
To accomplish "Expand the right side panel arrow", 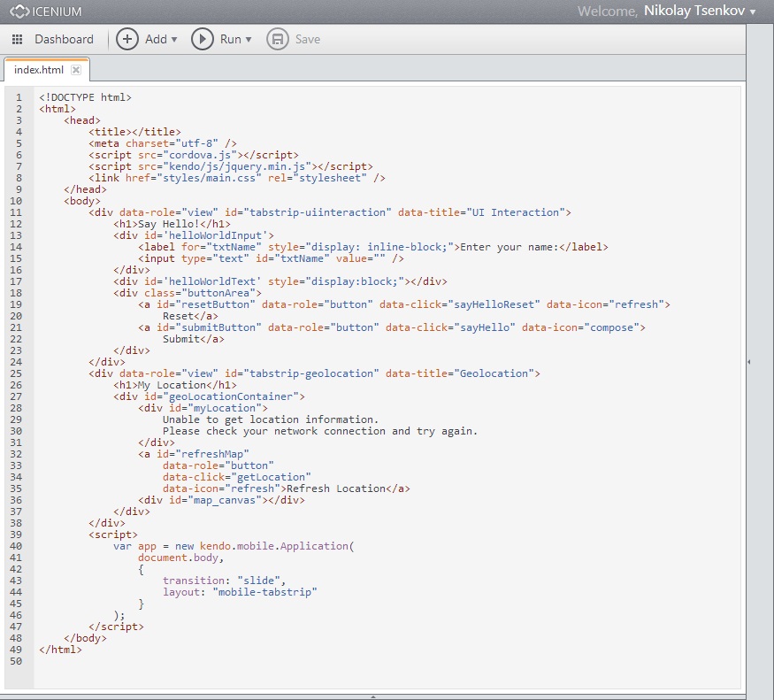I will (749, 362).
